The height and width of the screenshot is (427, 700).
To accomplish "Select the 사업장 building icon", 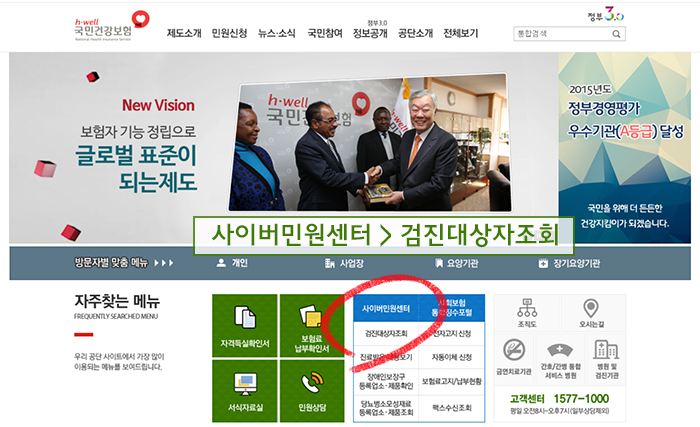I will [x=329, y=263].
